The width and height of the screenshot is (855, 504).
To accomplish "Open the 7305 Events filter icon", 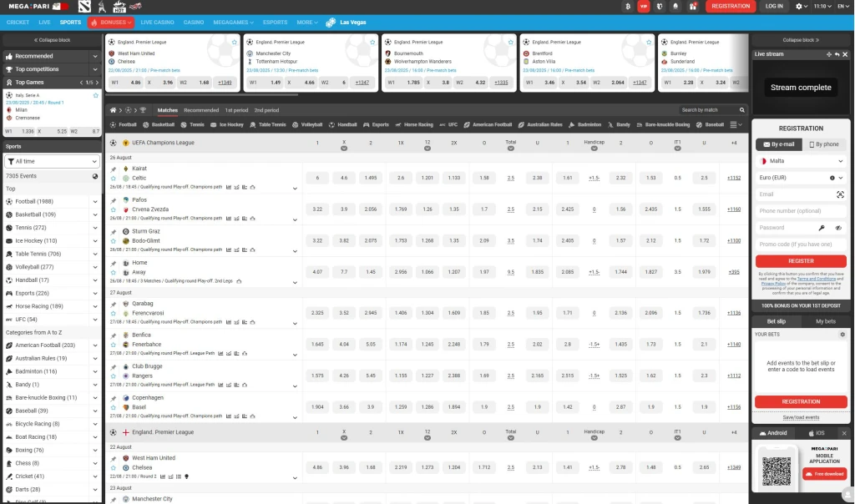I will pos(95,176).
